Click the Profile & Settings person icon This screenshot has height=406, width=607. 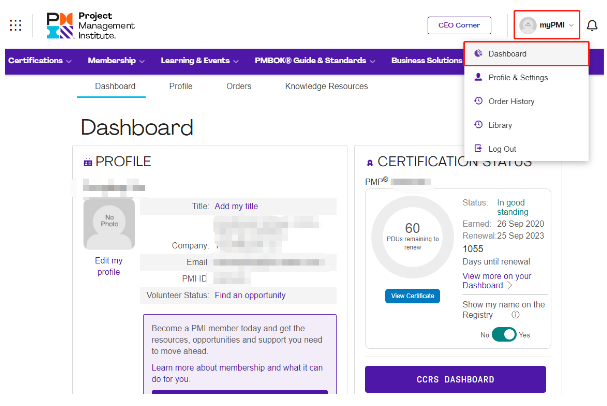pos(478,77)
